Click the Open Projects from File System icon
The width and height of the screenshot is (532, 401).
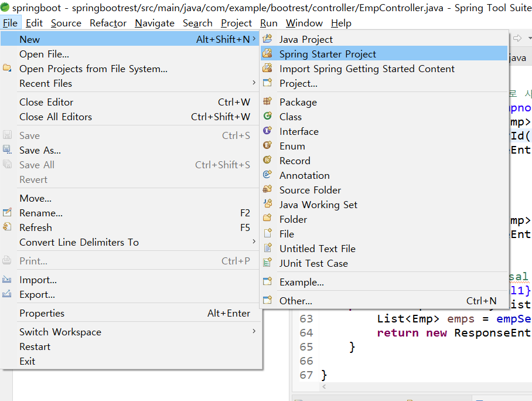(7, 68)
